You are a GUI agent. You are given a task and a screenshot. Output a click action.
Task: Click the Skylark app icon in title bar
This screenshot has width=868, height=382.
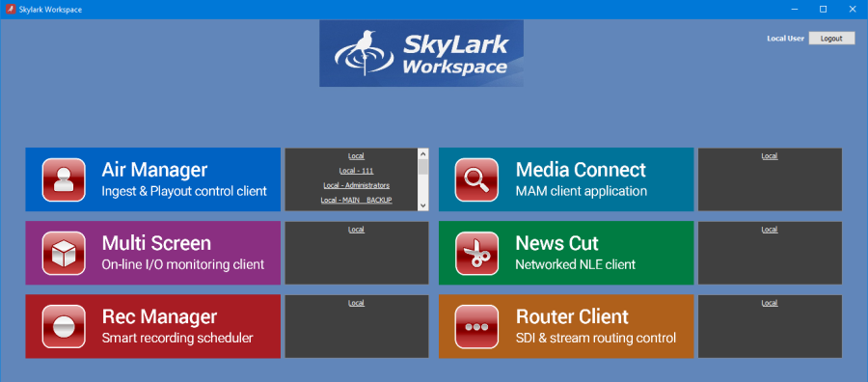(10, 10)
